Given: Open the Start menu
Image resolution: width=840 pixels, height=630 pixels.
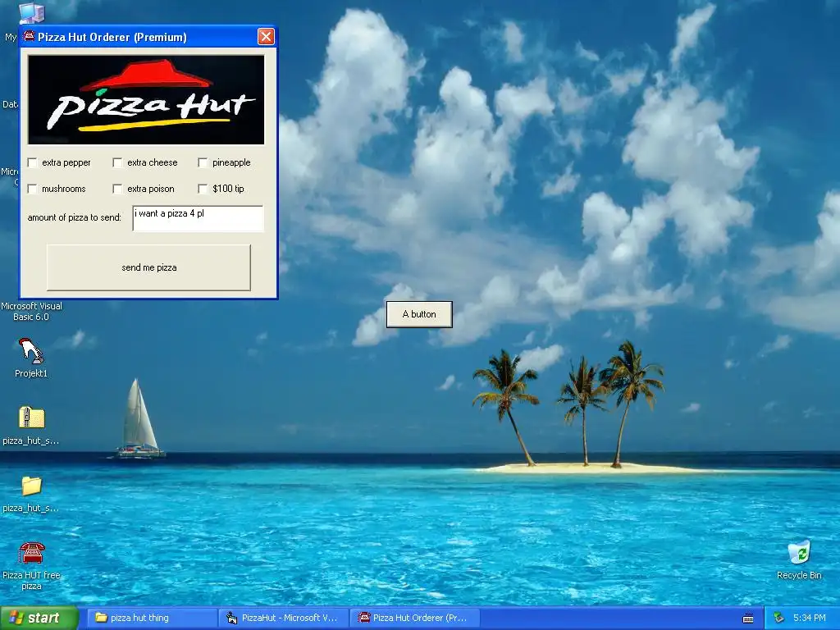Looking at the screenshot, I should [x=39, y=618].
